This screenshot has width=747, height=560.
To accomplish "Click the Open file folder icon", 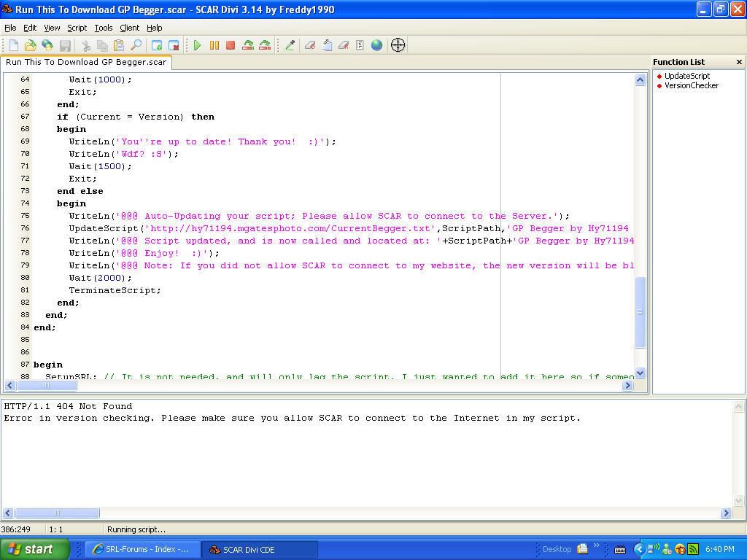I will 31,45.
